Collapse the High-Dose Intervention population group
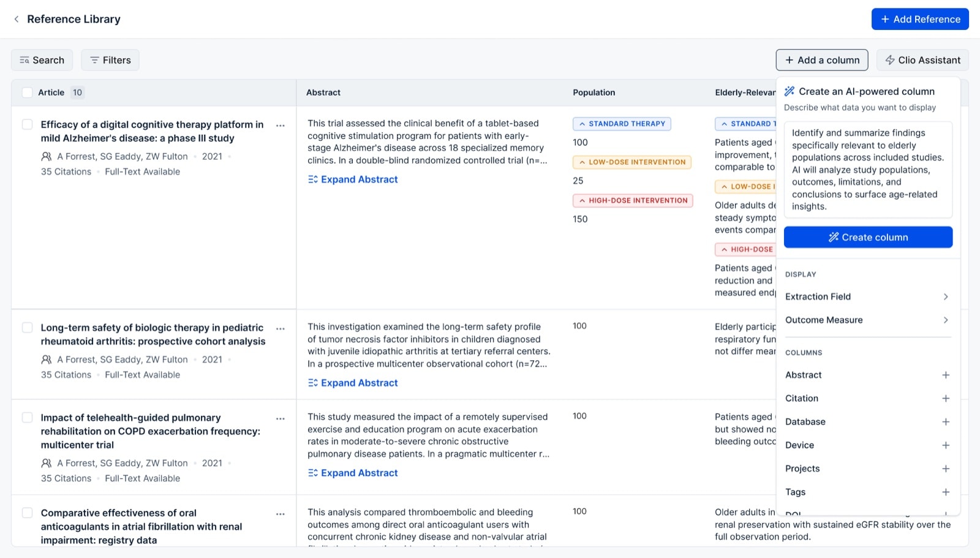This screenshot has height=558, width=980. click(x=633, y=200)
